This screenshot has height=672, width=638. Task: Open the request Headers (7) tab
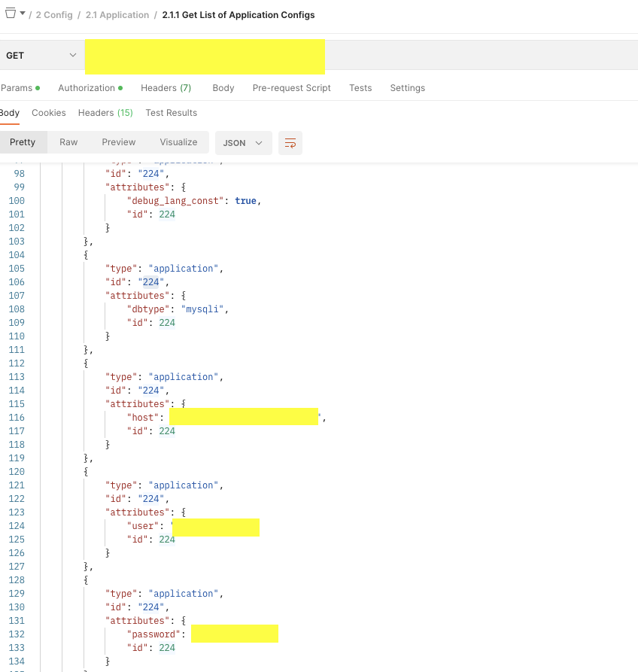click(166, 88)
